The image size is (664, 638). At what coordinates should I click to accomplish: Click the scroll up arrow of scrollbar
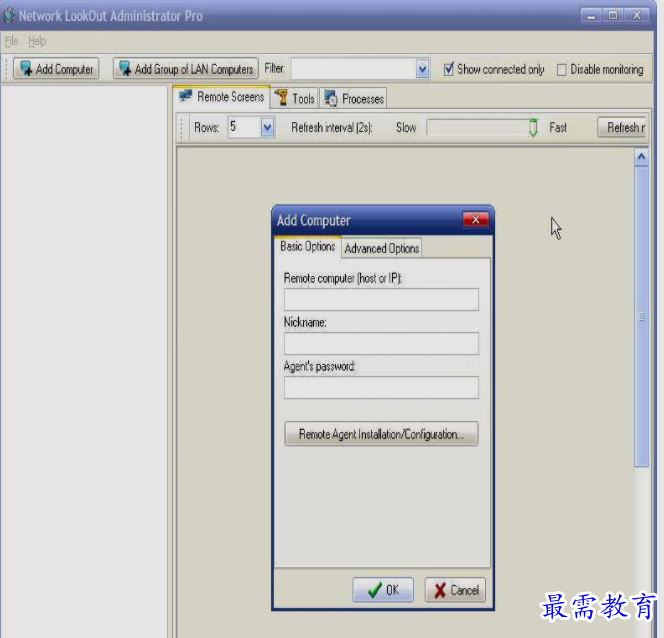pyautogui.click(x=642, y=157)
